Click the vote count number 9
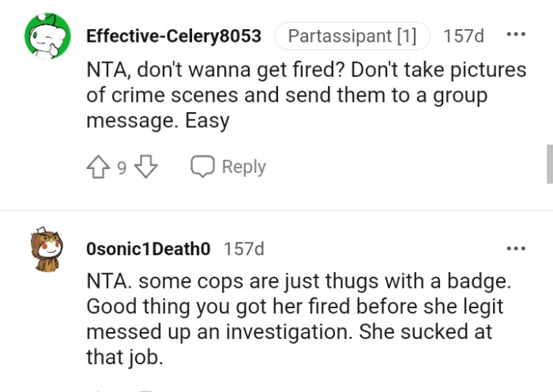The image size is (553, 392). [122, 168]
